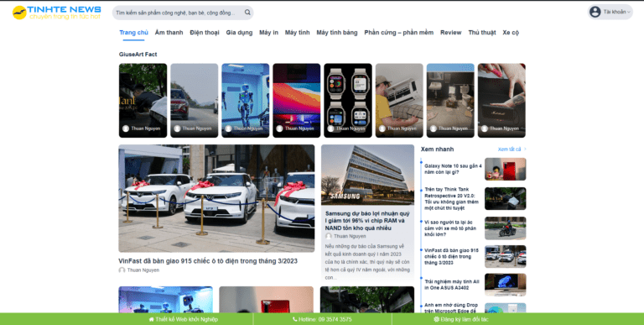Click the Tinhte News logo

pyautogui.click(x=56, y=13)
